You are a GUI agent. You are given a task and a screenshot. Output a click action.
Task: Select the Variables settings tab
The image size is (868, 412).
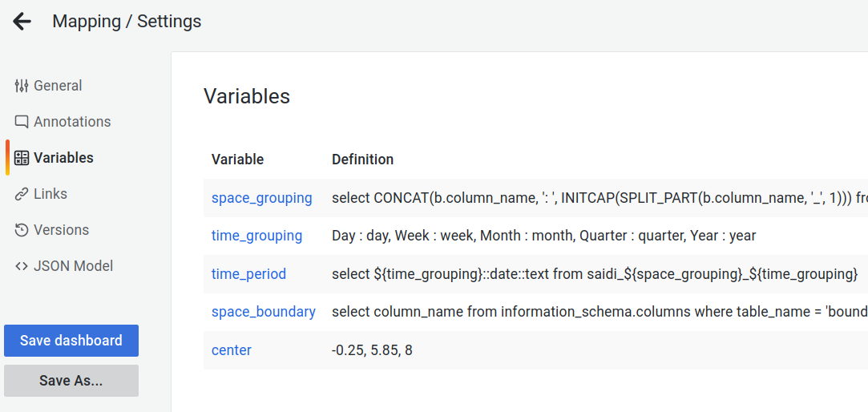click(63, 158)
